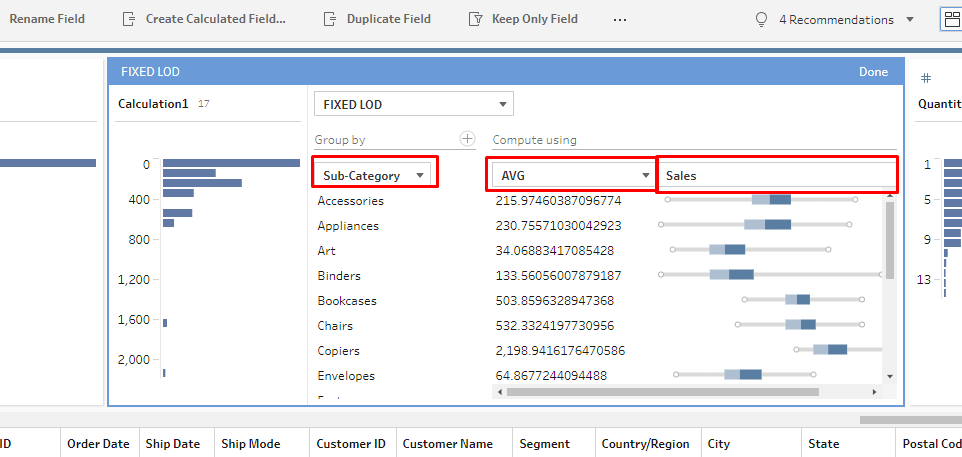Click the Sales compute using field
The height and width of the screenshot is (457, 962).
[x=776, y=175]
